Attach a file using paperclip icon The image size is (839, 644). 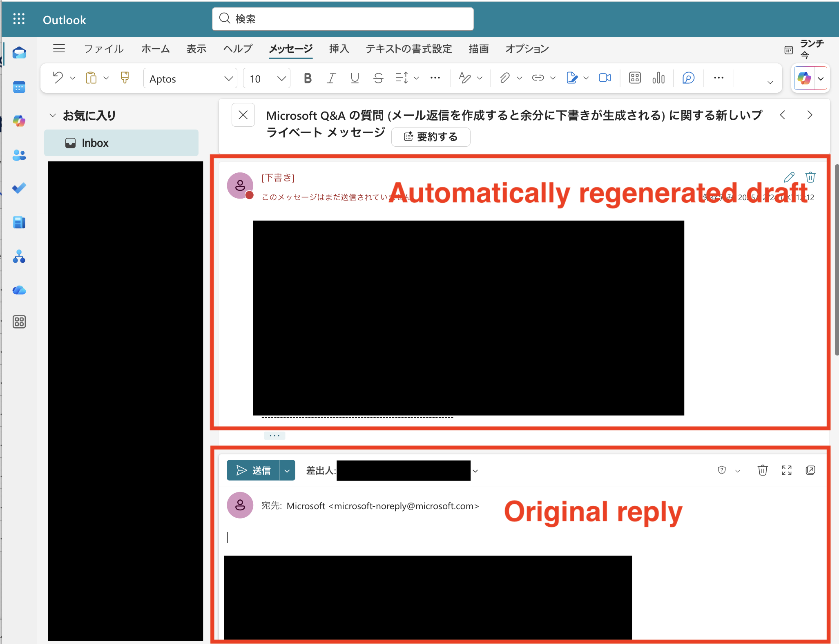point(505,78)
